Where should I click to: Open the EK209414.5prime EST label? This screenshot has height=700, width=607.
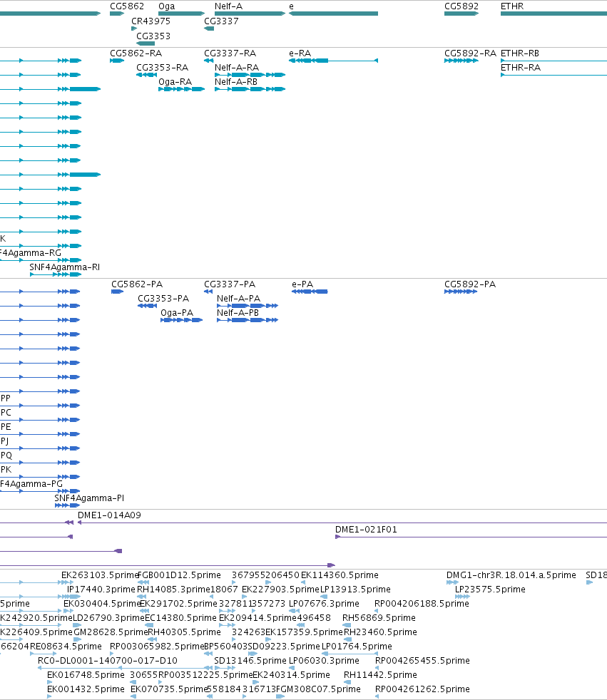(x=257, y=618)
